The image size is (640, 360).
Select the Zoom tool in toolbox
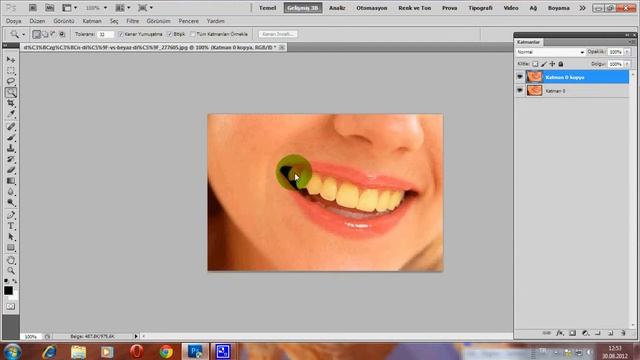click(x=11, y=271)
